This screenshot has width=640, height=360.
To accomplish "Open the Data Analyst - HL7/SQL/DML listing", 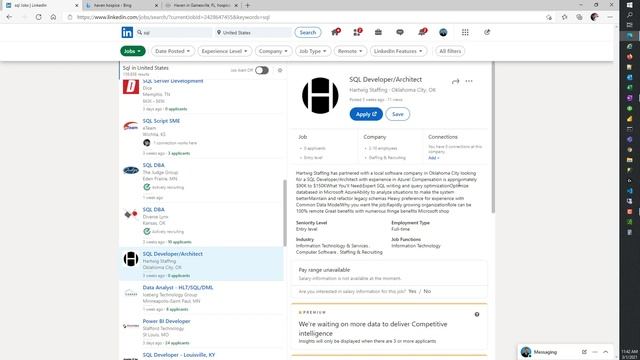I will click(x=178, y=287).
